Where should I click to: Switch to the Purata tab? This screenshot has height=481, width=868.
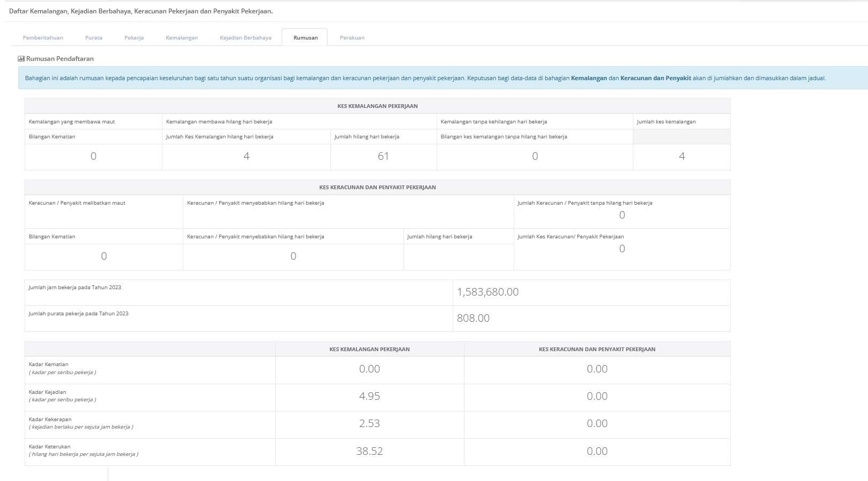point(94,38)
